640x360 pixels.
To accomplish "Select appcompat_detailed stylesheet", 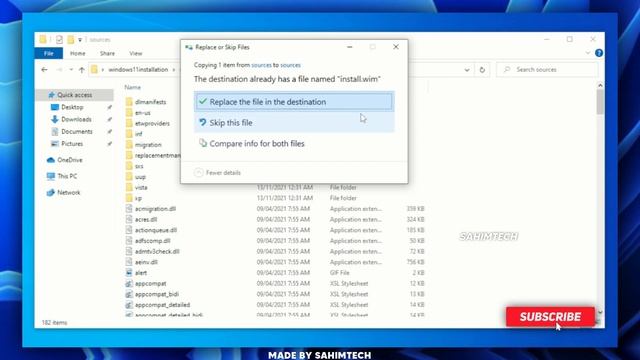I will point(162,304).
